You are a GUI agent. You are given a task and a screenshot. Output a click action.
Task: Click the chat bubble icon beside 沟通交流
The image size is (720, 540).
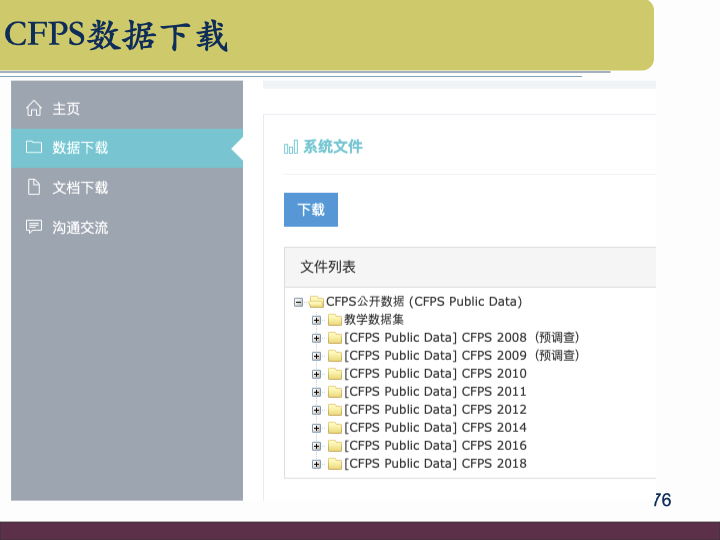pos(34,227)
